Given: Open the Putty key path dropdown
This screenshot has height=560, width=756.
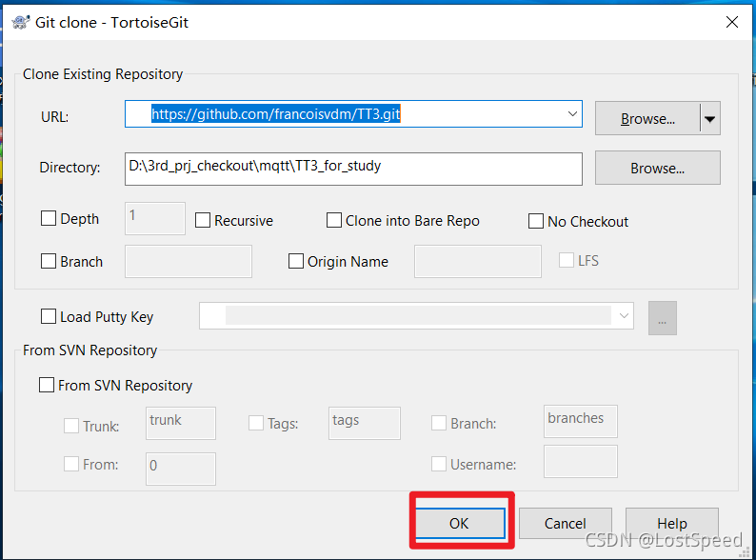Looking at the screenshot, I should [x=624, y=316].
